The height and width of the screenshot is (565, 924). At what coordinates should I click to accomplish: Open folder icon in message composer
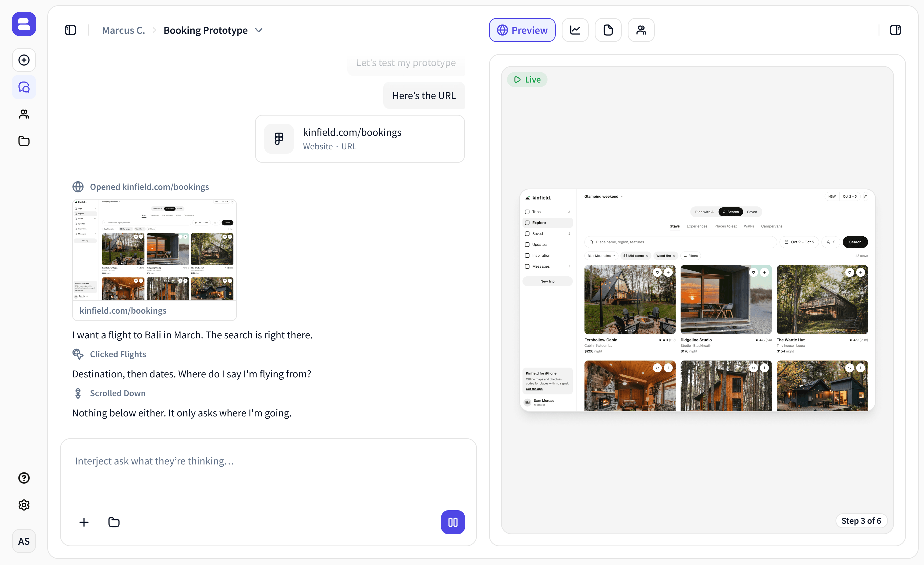click(x=114, y=522)
